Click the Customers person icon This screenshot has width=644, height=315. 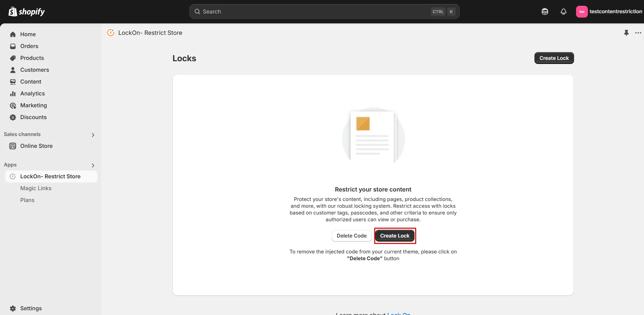tap(13, 70)
